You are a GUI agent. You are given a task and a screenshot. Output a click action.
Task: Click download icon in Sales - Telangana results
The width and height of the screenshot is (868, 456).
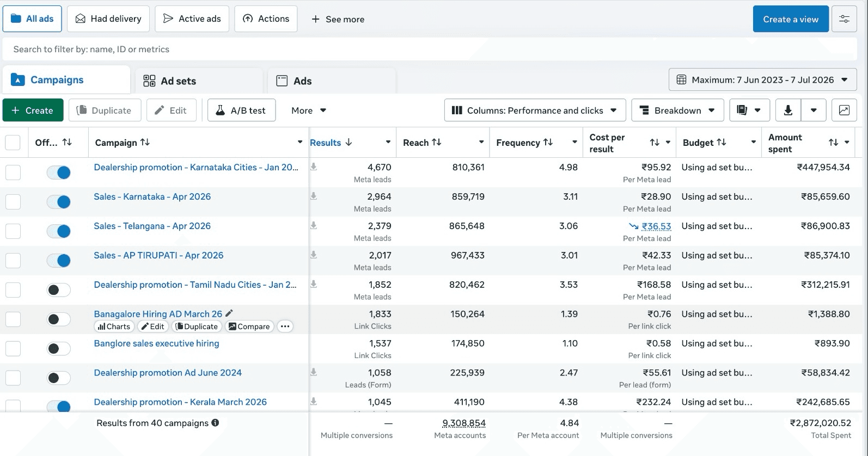[x=314, y=226]
